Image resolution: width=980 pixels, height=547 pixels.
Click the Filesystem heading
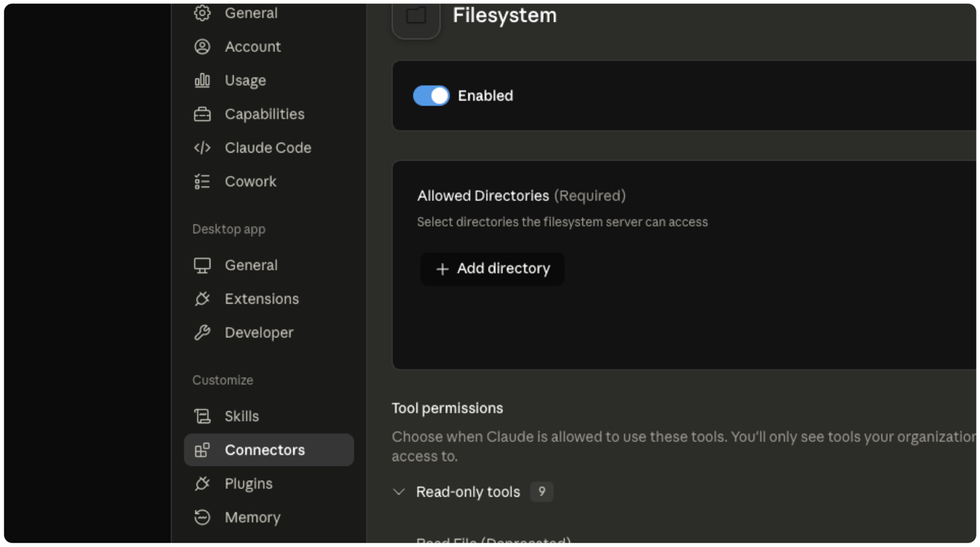[x=505, y=15]
